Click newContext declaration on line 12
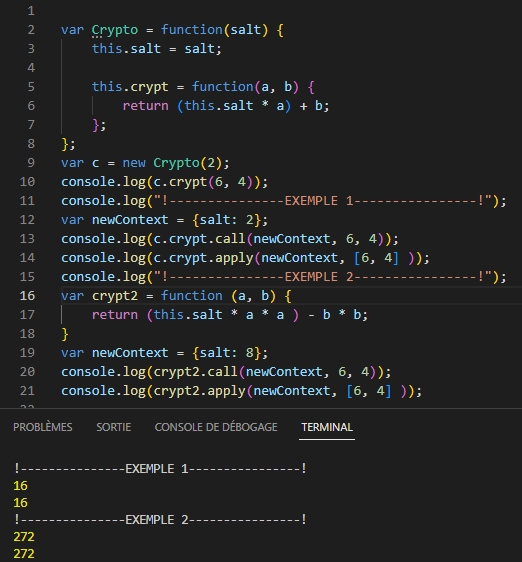The width and height of the screenshot is (522, 562). [164, 220]
